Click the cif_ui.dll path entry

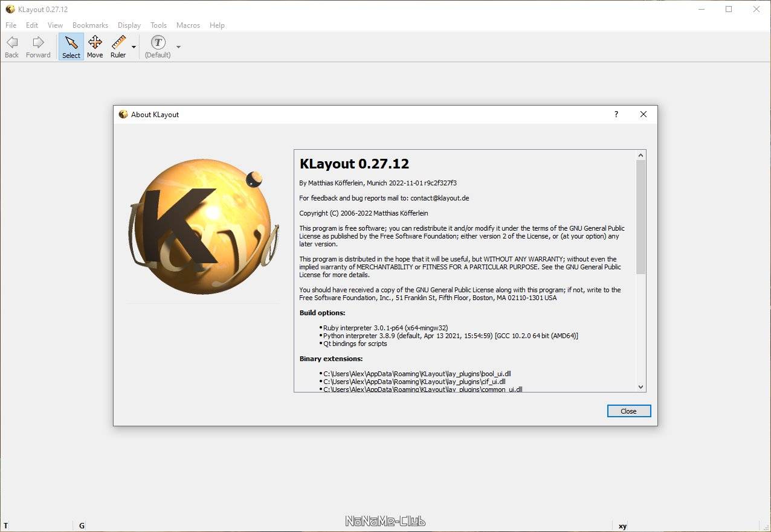(x=415, y=382)
